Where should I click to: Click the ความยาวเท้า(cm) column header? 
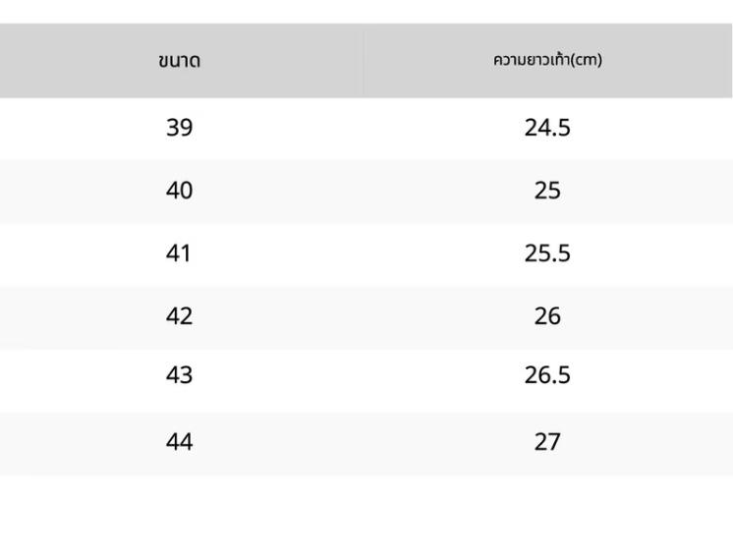[547, 60]
